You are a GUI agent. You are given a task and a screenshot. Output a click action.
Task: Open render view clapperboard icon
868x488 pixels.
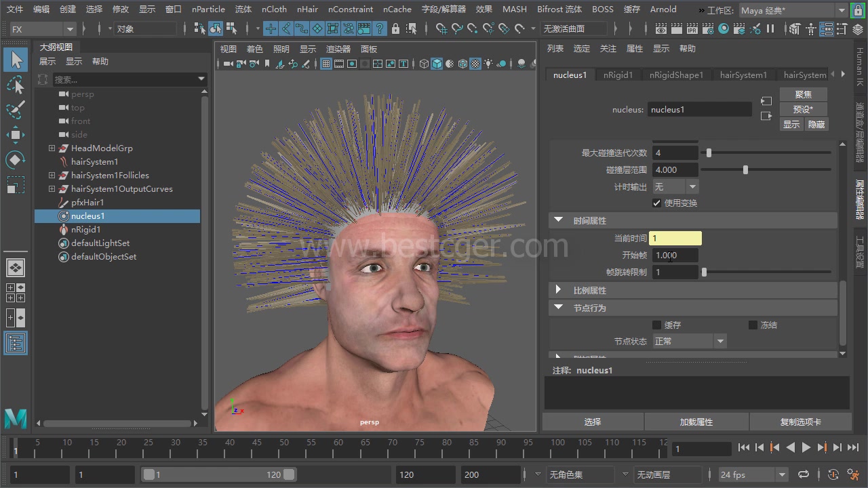(x=660, y=28)
